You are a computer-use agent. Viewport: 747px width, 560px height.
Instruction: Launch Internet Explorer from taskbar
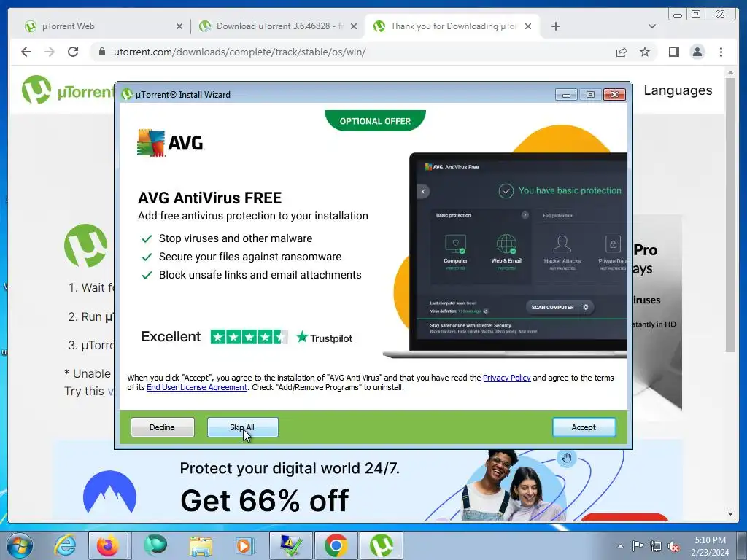(65, 545)
